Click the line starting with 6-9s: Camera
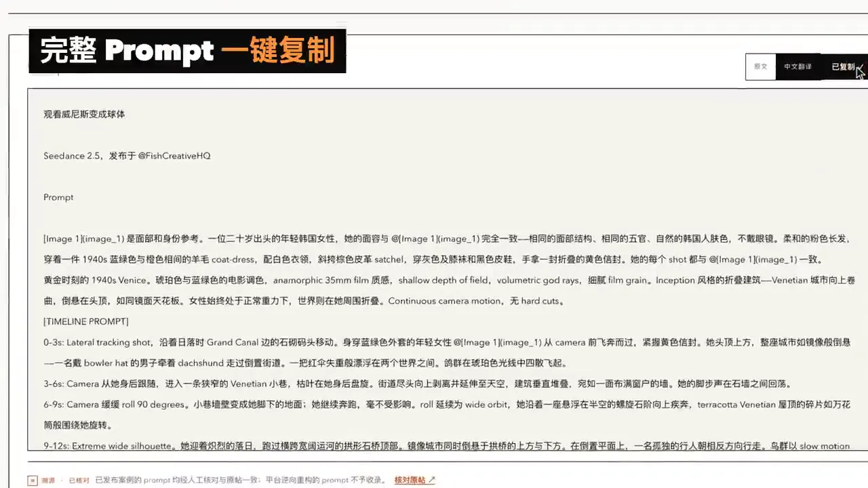The image size is (868, 488). tap(446, 405)
